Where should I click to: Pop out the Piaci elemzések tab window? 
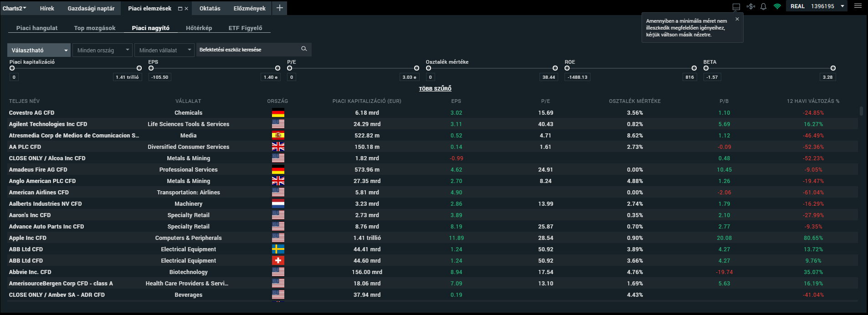[180, 9]
